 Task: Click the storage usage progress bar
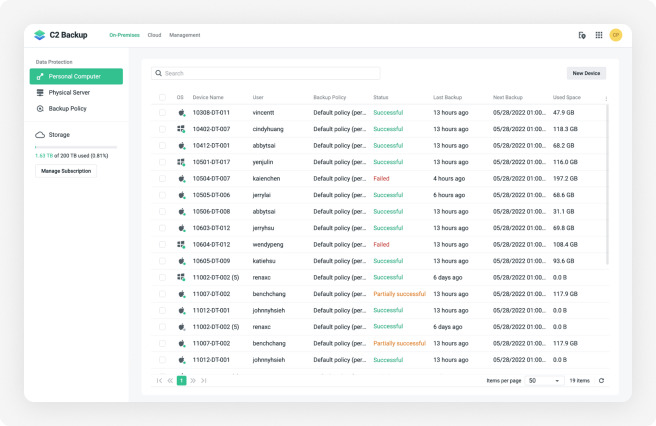point(76,147)
